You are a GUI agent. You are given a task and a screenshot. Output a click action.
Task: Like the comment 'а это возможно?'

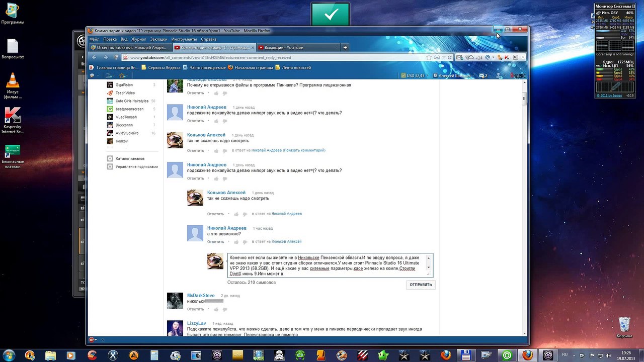(236, 241)
